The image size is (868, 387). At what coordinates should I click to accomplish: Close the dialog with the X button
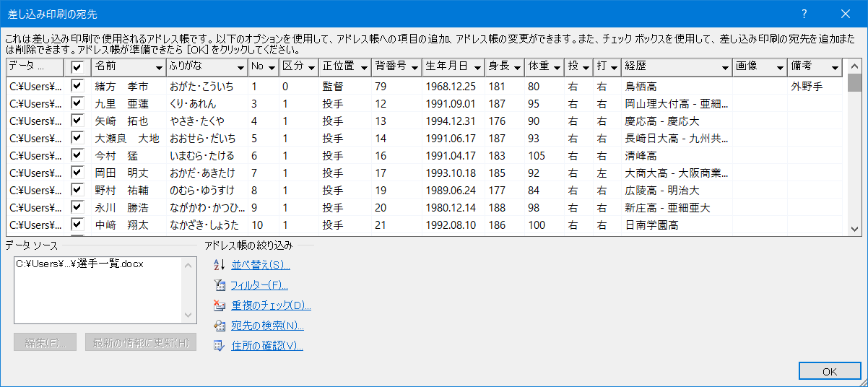(x=846, y=14)
